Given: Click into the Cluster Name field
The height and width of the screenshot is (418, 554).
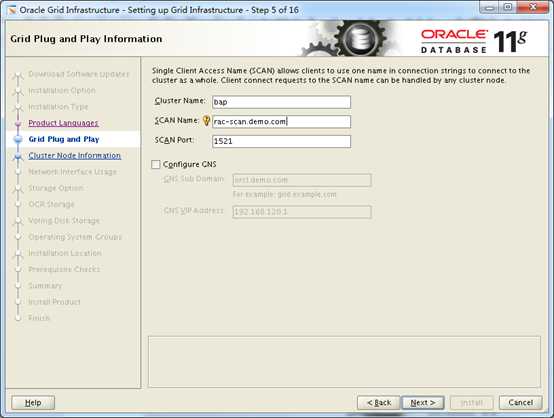Looking at the screenshot, I should click(282, 102).
